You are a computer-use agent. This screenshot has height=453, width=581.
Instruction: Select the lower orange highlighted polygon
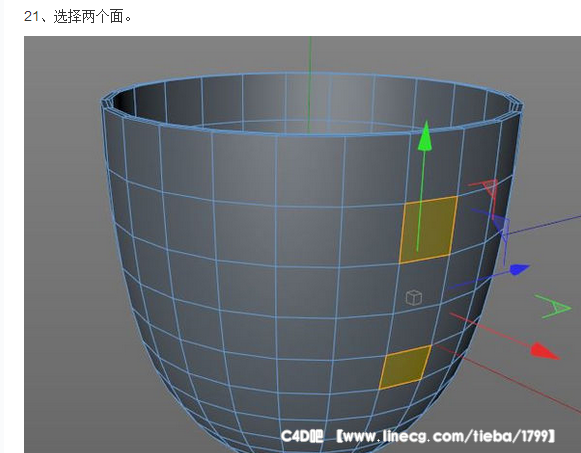[x=405, y=367]
